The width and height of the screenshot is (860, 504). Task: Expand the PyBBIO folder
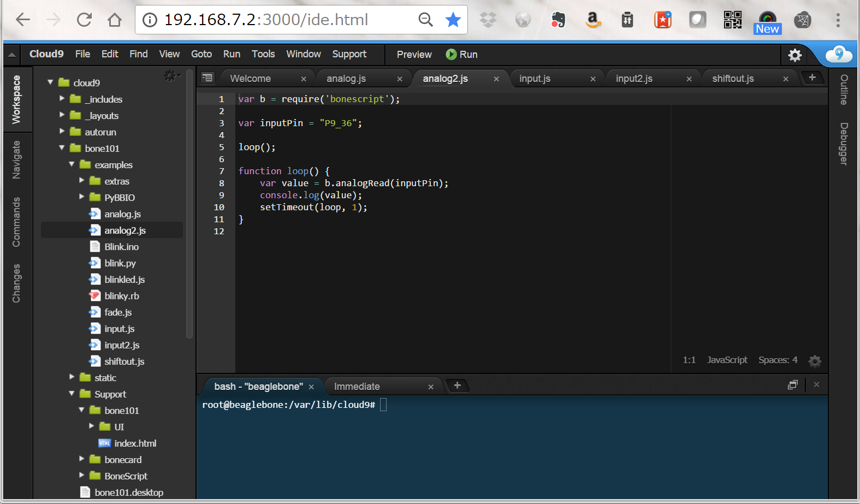click(82, 197)
